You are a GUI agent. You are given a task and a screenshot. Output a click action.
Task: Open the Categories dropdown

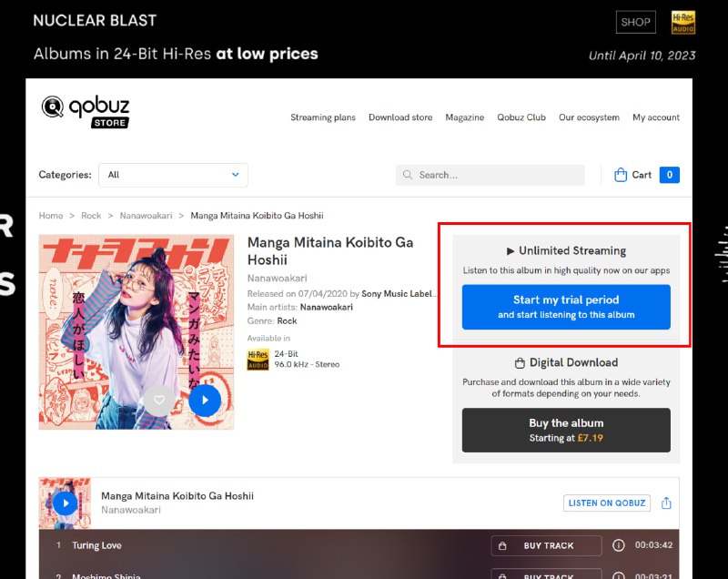pyautogui.click(x=173, y=175)
